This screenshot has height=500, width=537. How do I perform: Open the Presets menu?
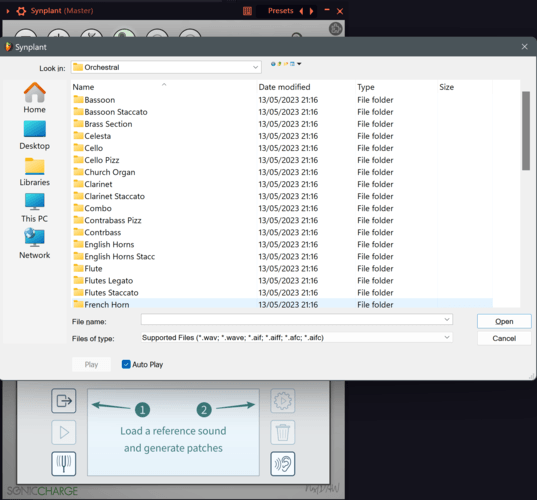[280, 11]
